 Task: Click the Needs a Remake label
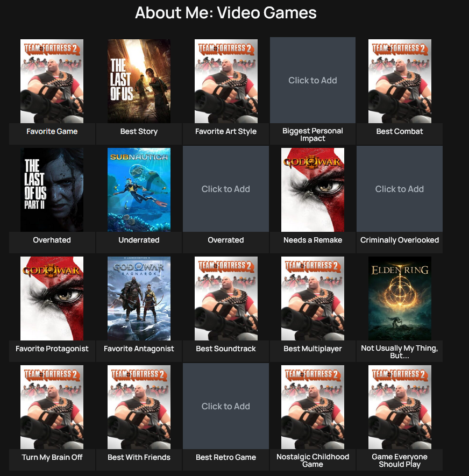tap(312, 240)
